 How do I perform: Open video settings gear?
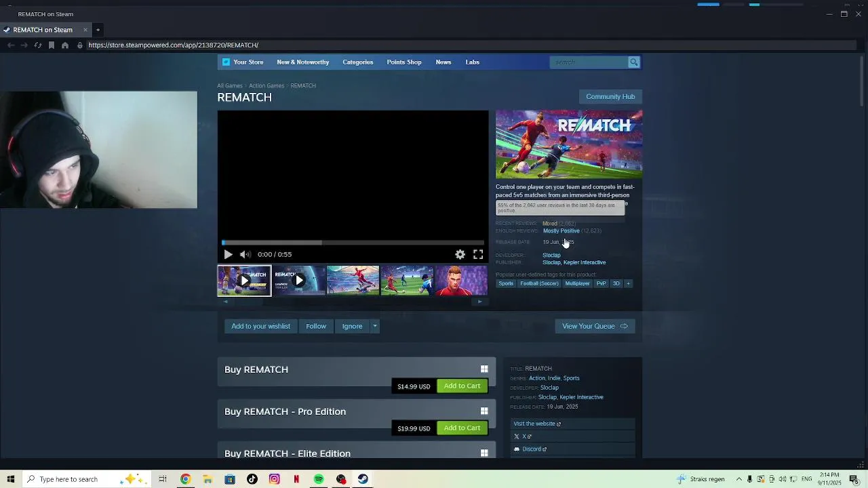click(460, 254)
